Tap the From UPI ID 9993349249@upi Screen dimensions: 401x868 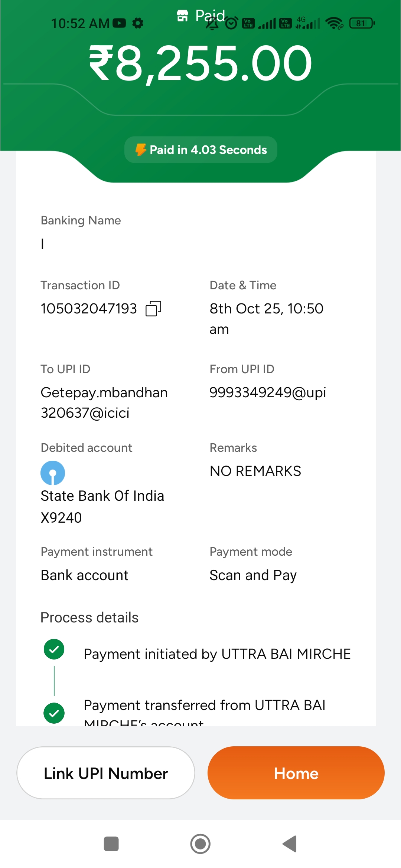268,392
